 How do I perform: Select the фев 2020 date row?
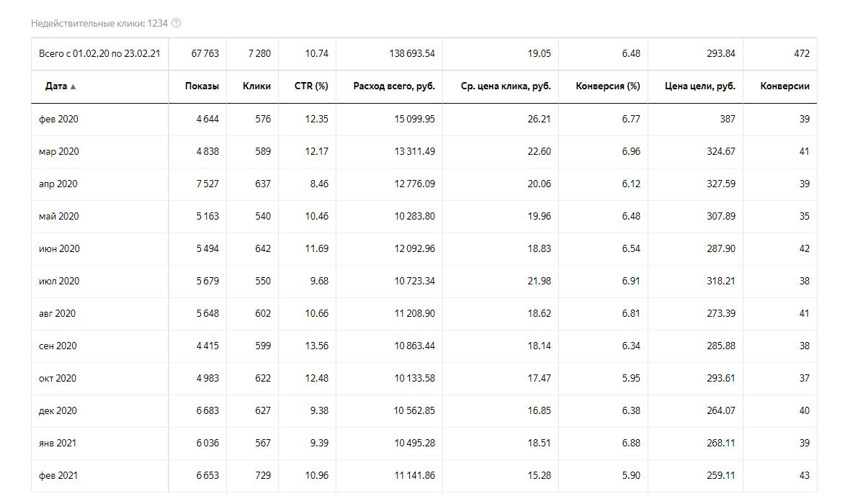pos(58,119)
